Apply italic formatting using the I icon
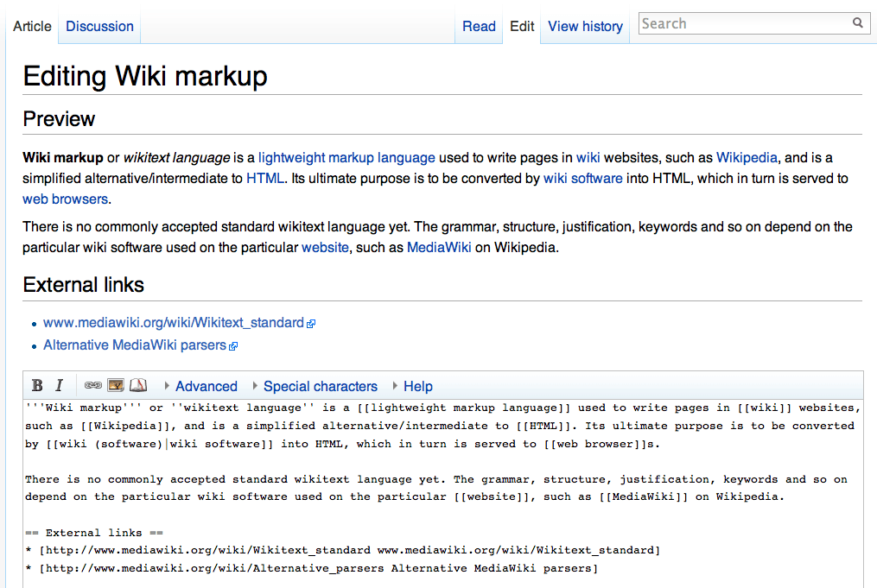Viewport: 877px width, 588px height. pyautogui.click(x=59, y=385)
